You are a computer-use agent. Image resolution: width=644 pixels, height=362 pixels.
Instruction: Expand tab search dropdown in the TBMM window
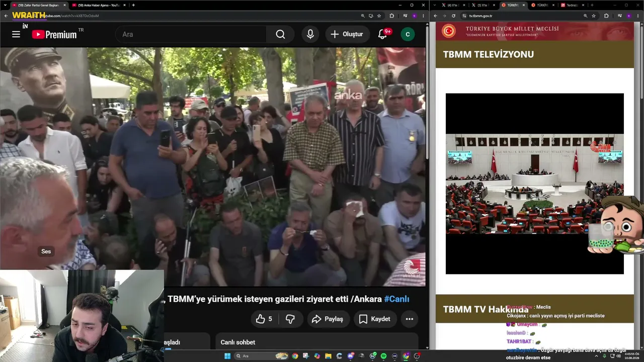point(434,5)
